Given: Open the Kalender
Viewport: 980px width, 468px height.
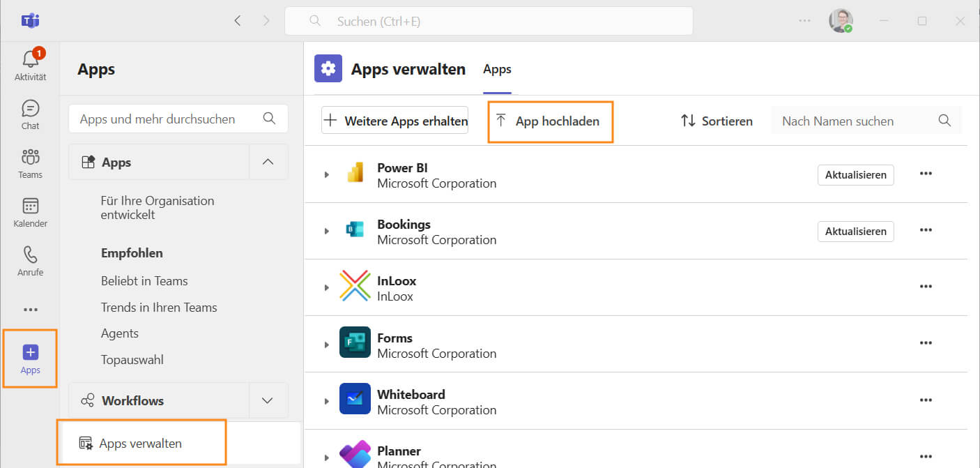Looking at the screenshot, I should 30,211.
